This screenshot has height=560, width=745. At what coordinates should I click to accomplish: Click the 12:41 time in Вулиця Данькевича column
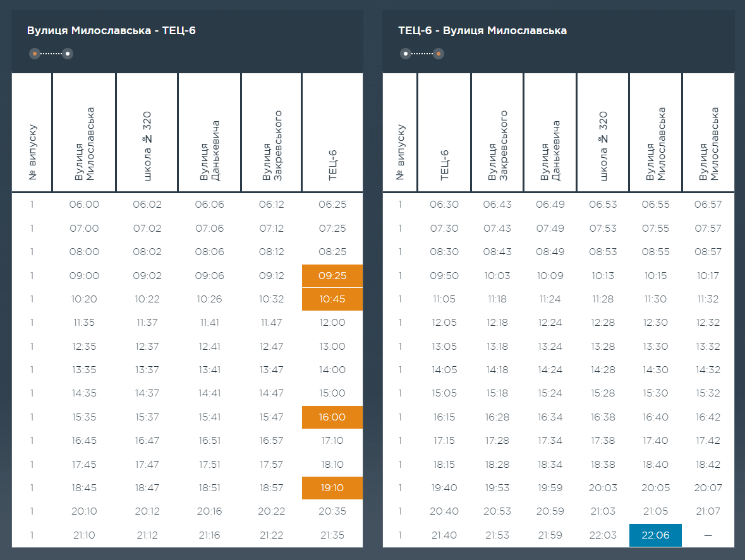point(210,347)
